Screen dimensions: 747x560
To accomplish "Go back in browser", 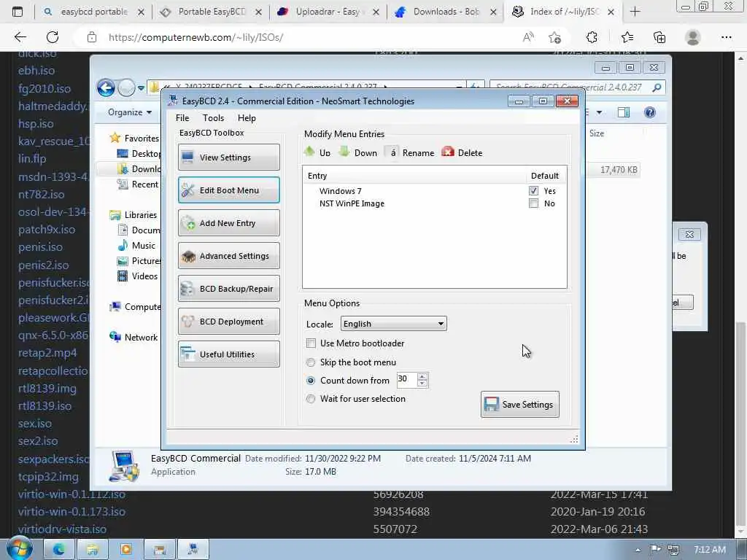I will (x=20, y=37).
